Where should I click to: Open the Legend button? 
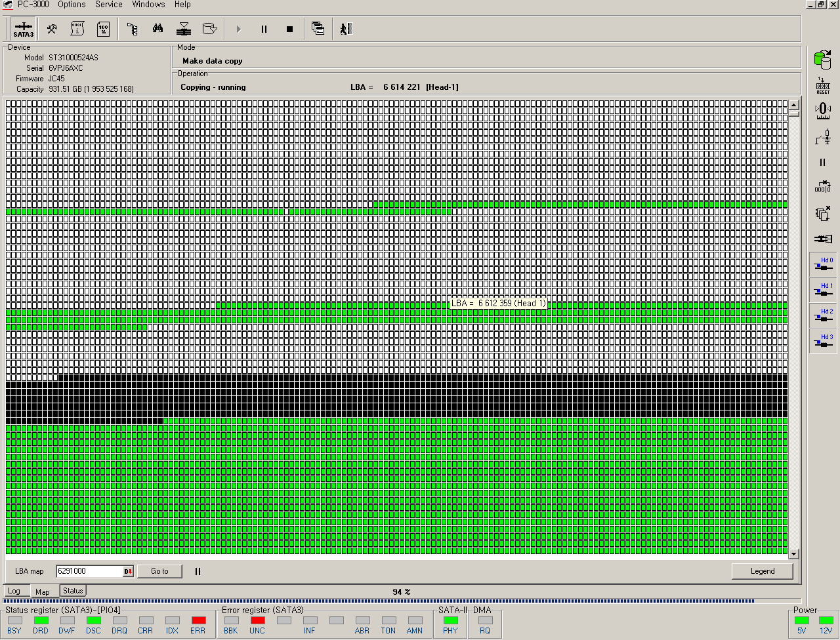[763, 571]
